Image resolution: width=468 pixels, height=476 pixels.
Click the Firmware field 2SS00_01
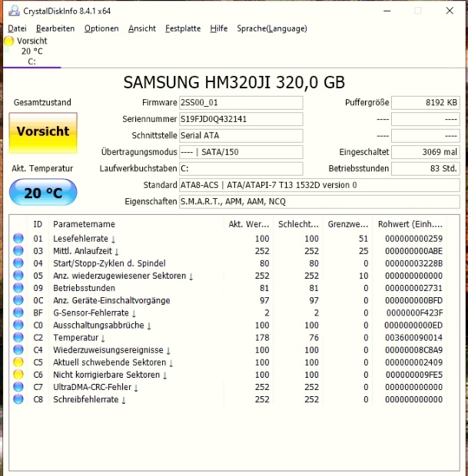(241, 103)
